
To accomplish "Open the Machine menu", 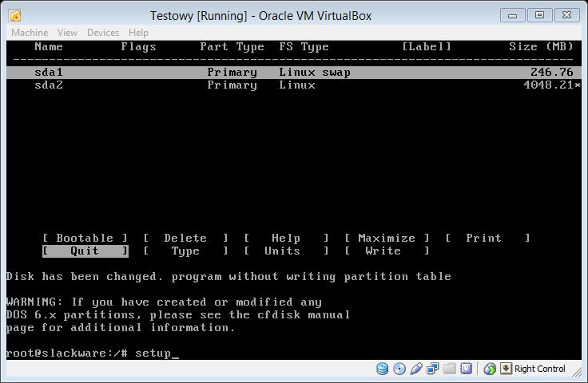I will (30, 33).
